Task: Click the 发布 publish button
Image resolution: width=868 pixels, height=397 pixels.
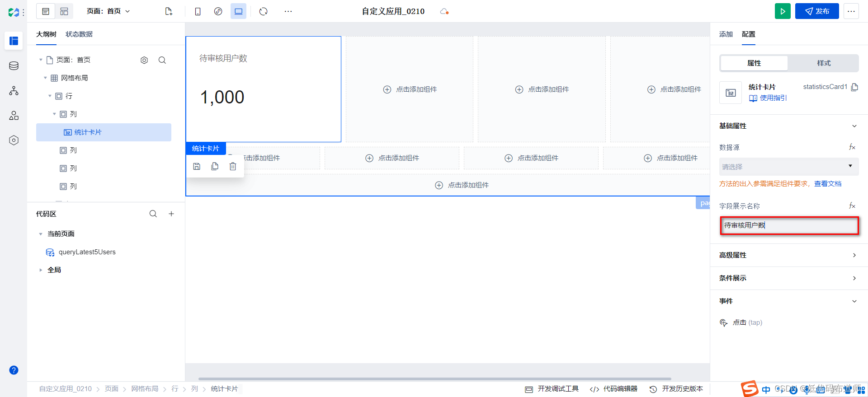Action: click(x=817, y=11)
